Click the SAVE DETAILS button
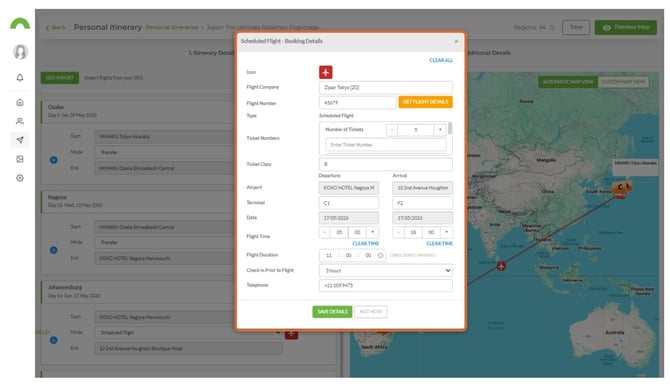Screen dimensions: 670x390 [x=332, y=312]
